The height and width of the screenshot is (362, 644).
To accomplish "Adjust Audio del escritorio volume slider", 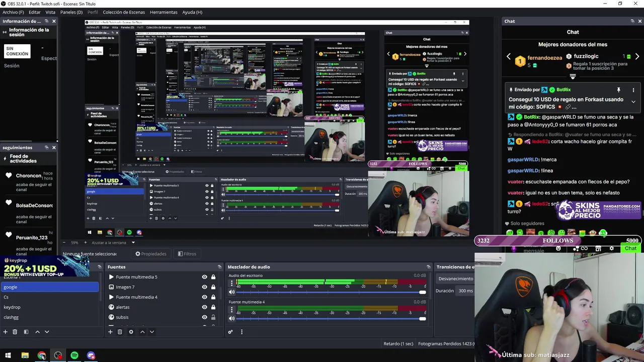I will coord(331,292).
